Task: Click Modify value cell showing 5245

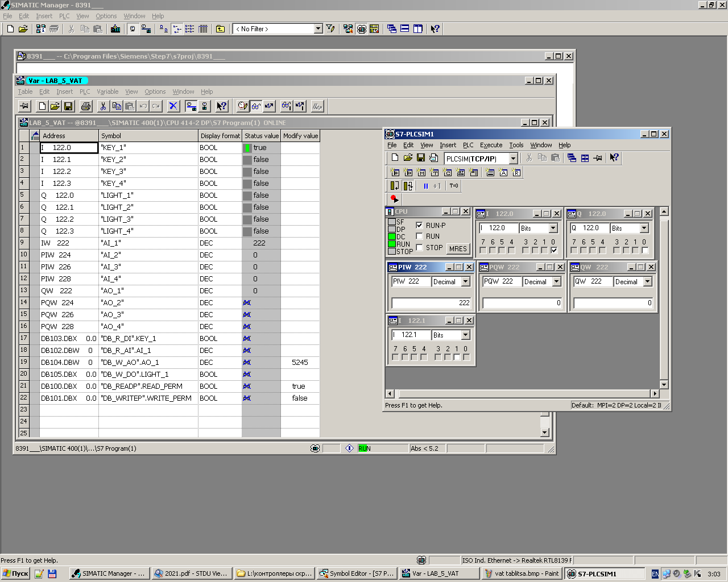Action: pyautogui.click(x=300, y=363)
